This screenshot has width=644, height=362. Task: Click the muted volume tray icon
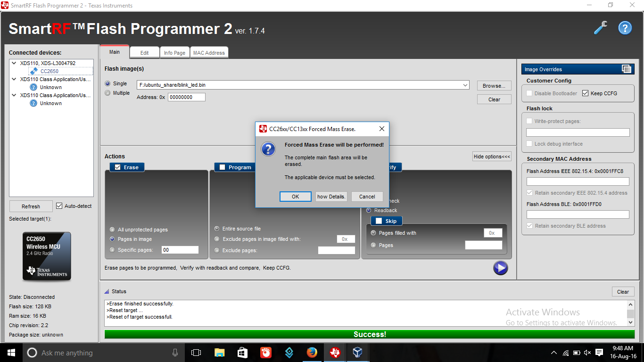click(x=587, y=353)
